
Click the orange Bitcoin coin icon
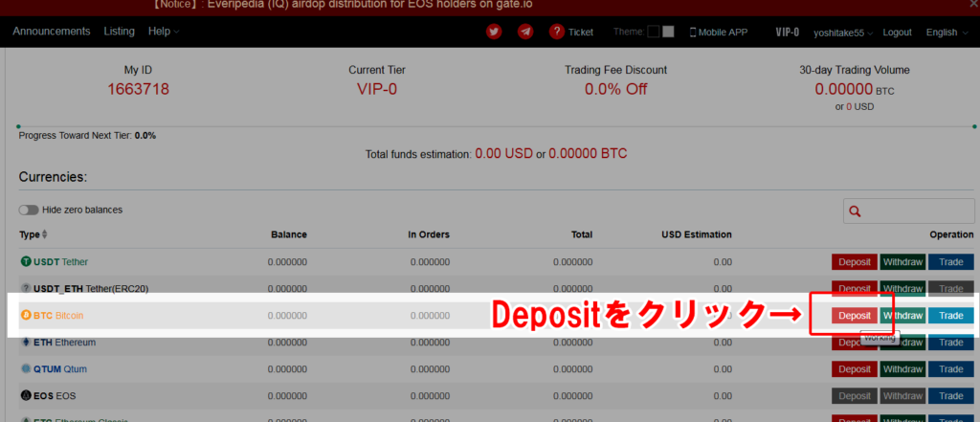(x=26, y=316)
